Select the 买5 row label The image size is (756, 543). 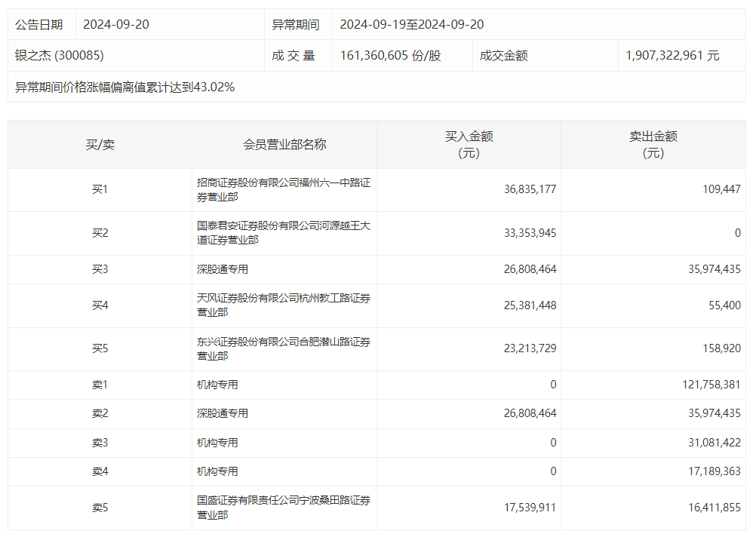click(x=100, y=348)
